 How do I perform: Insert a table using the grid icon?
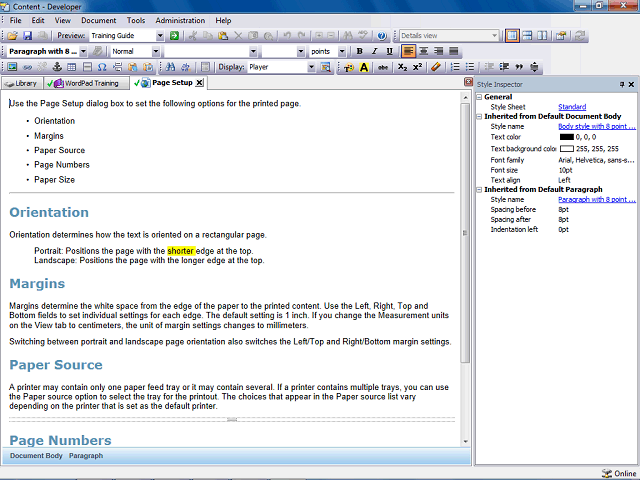click(72, 67)
